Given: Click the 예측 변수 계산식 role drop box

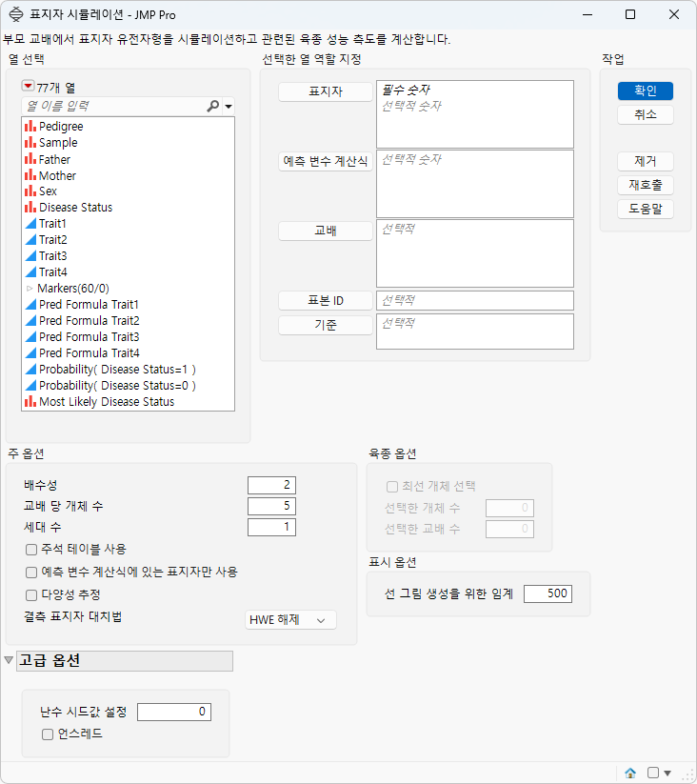Looking at the screenshot, I should click(474, 184).
